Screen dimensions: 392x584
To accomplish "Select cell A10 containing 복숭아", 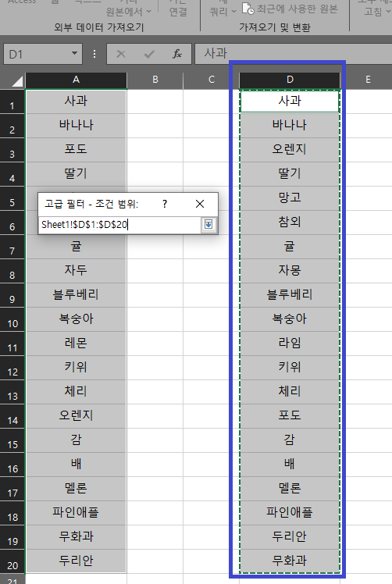I will click(76, 319).
